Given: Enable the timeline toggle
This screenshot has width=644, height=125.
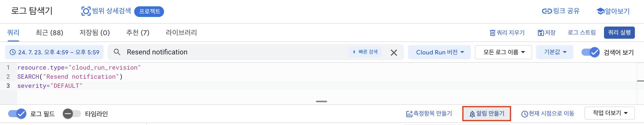Looking at the screenshot, I should coord(72,114).
